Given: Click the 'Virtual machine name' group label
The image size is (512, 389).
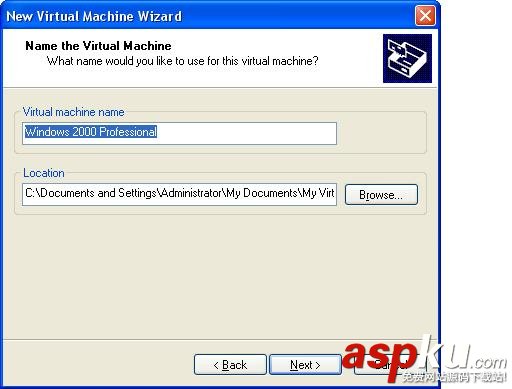Looking at the screenshot, I should 73,112.
